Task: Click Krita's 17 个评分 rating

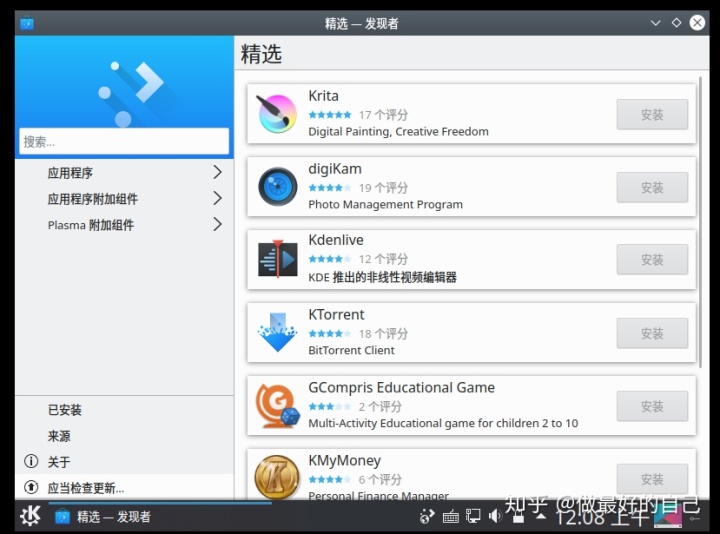Action: pyautogui.click(x=383, y=115)
